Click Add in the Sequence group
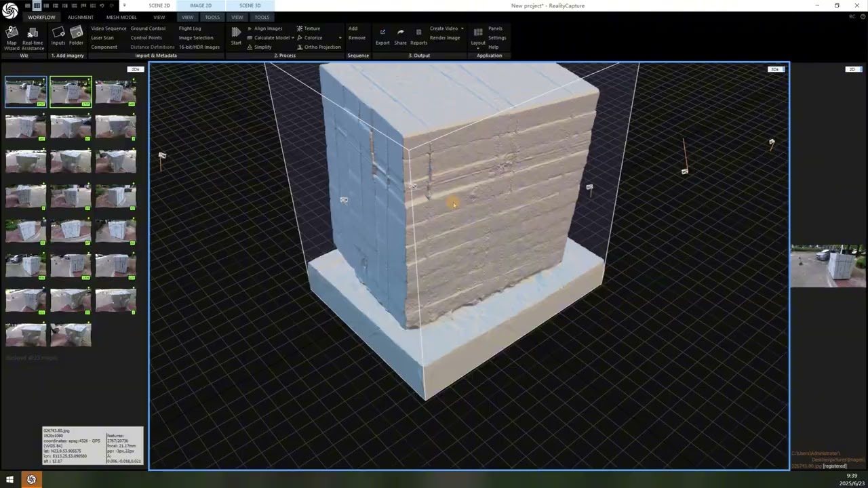The height and width of the screenshot is (488, 868). tap(353, 28)
